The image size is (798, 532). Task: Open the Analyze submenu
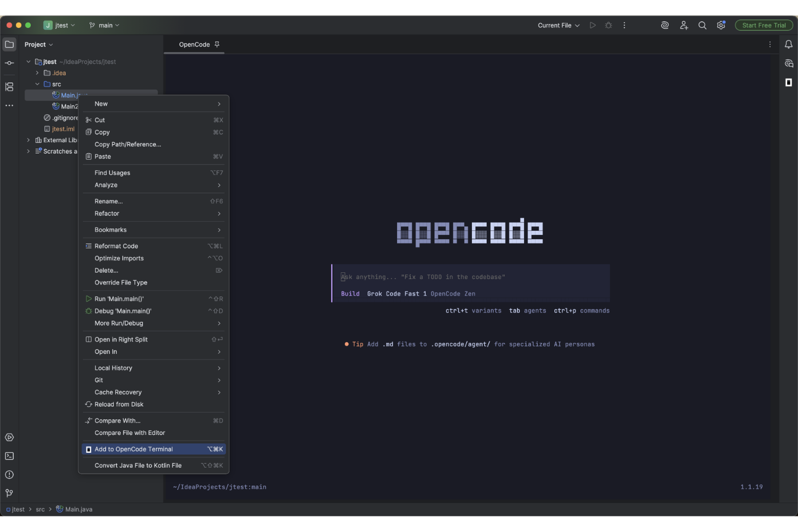154,185
